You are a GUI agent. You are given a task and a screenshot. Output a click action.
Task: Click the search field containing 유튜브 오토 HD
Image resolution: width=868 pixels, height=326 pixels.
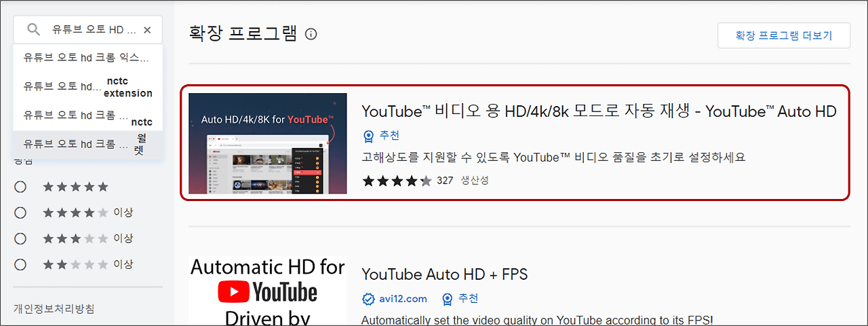[x=88, y=30]
